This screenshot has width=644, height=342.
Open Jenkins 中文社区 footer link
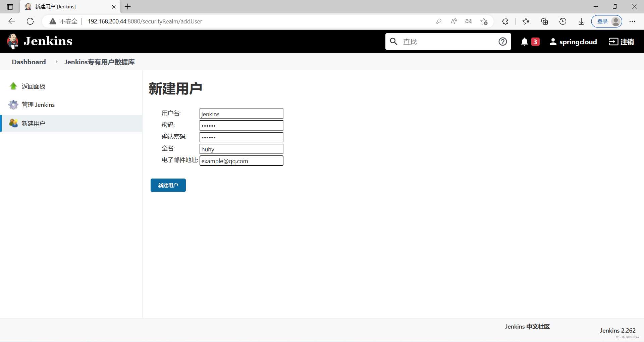point(527,327)
